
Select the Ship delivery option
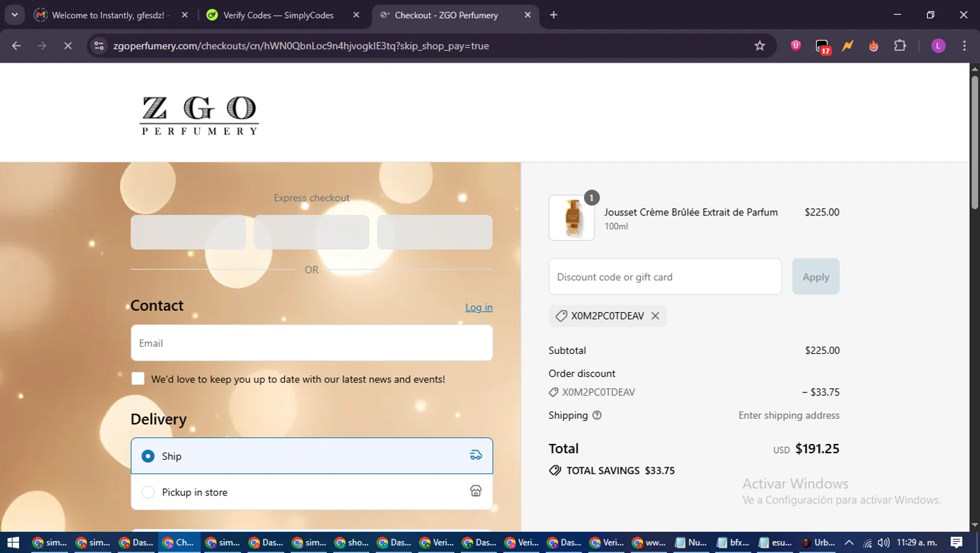(x=312, y=456)
